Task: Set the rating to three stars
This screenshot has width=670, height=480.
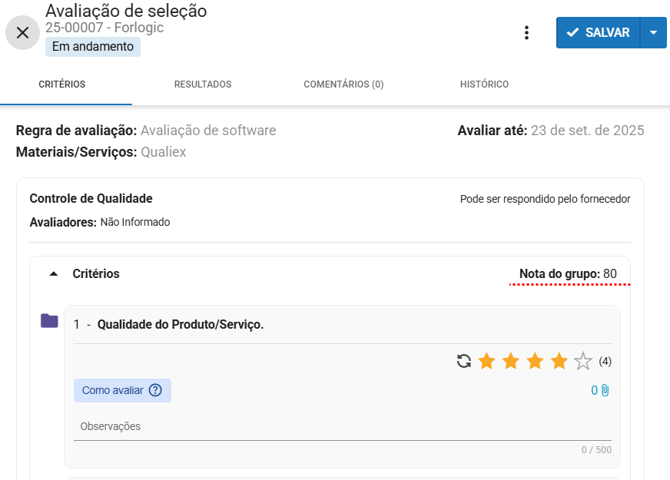Action: (x=535, y=361)
